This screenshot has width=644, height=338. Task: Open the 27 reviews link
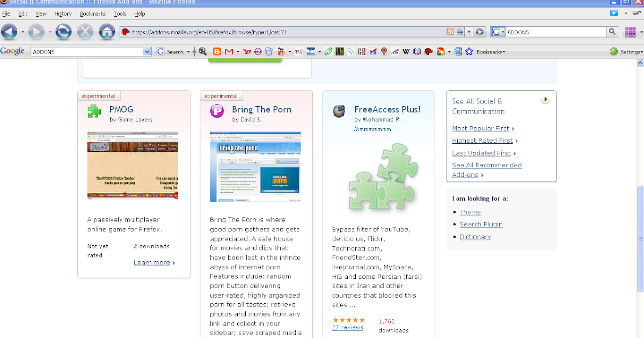348,327
